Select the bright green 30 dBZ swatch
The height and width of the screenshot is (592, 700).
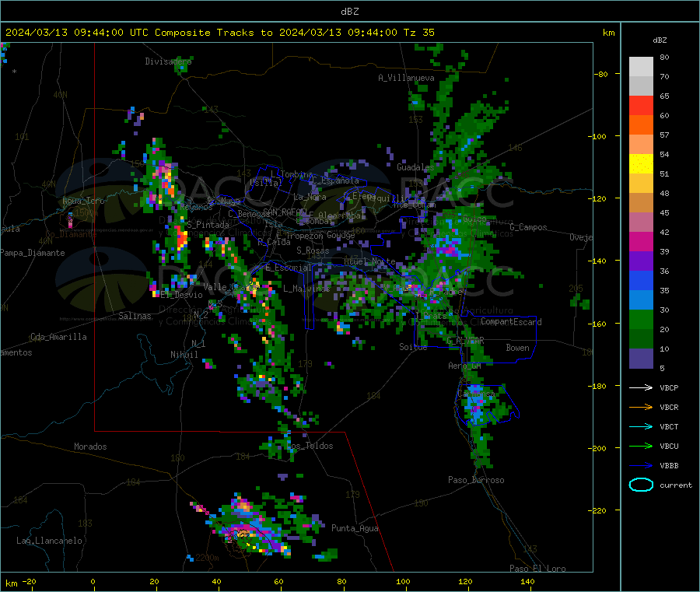pos(641,319)
